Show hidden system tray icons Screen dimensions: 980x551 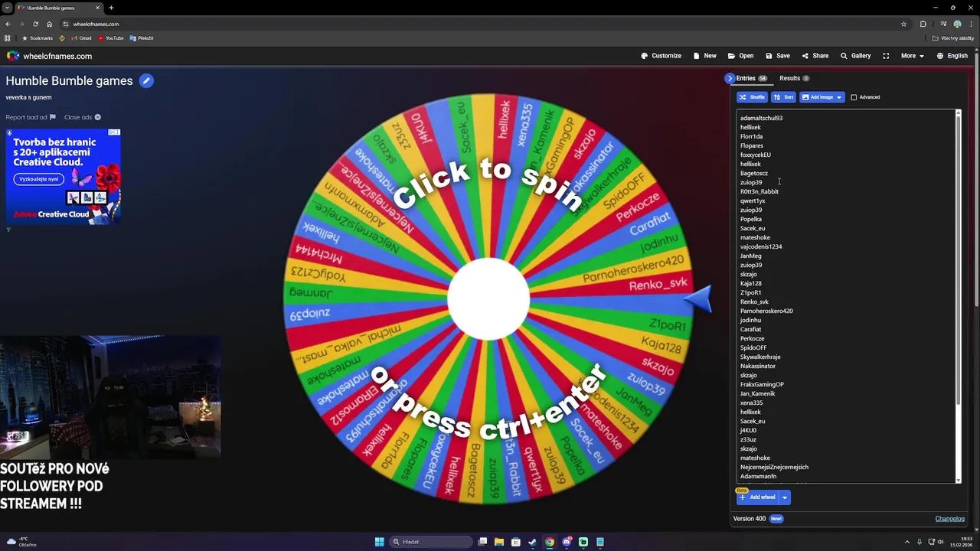(x=907, y=542)
